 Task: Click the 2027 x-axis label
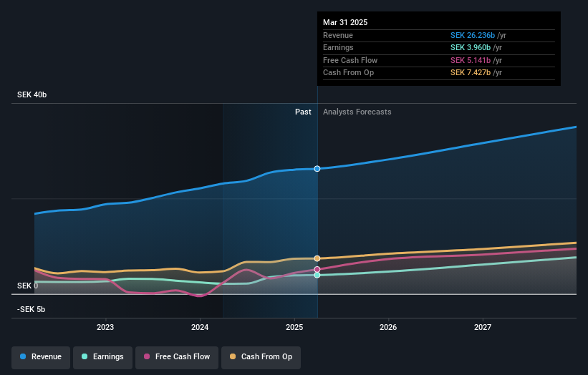[483, 327]
